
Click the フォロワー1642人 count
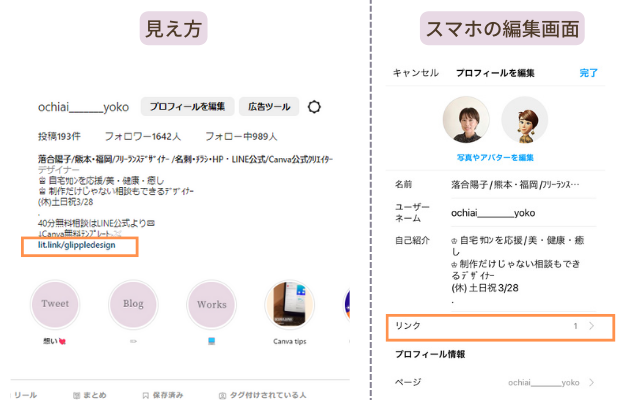(x=142, y=136)
